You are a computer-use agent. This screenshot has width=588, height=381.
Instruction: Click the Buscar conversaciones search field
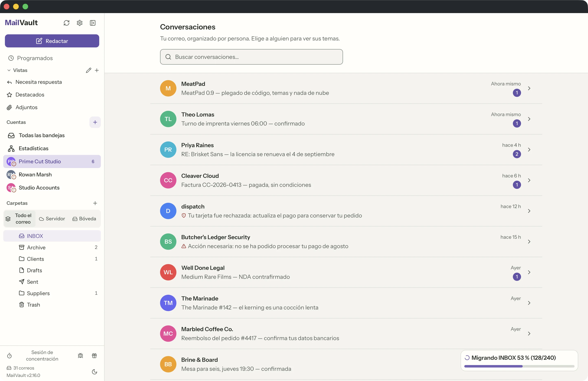(251, 57)
